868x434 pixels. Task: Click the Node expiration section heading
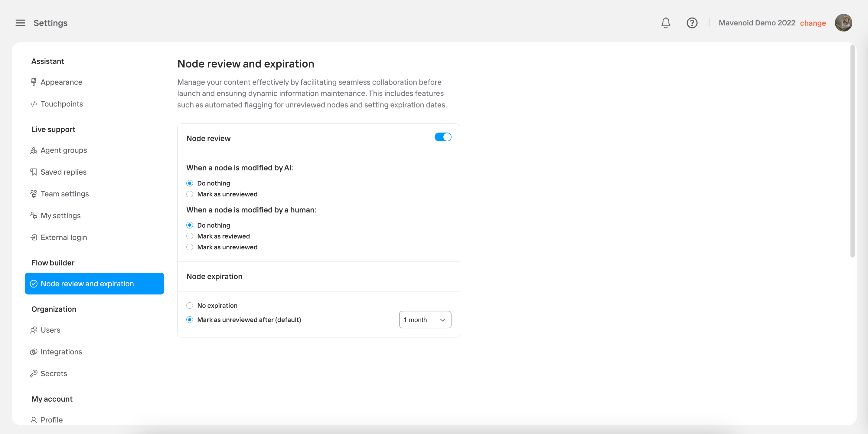pos(214,276)
